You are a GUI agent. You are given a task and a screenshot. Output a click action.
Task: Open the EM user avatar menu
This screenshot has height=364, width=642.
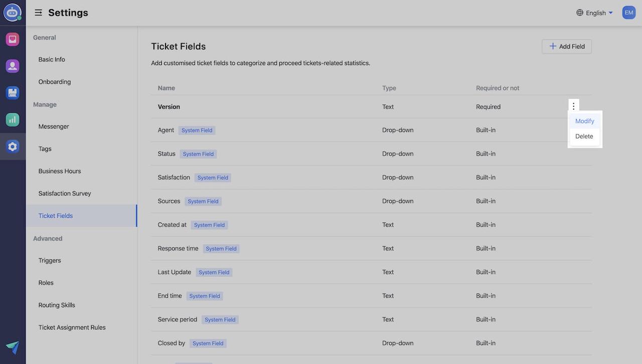(629, 13)
